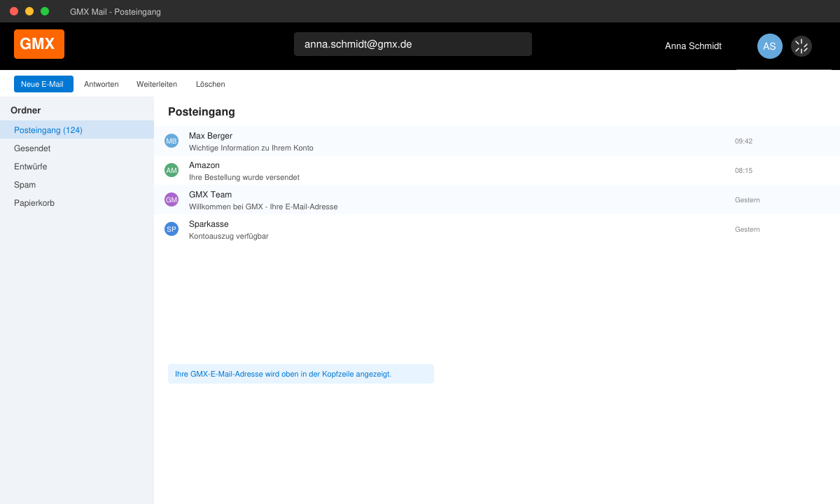The height and width of the screenshot is (504, 840).
Task: Open the "Willkommen bei GMX" email
Action: pos(497,199)
